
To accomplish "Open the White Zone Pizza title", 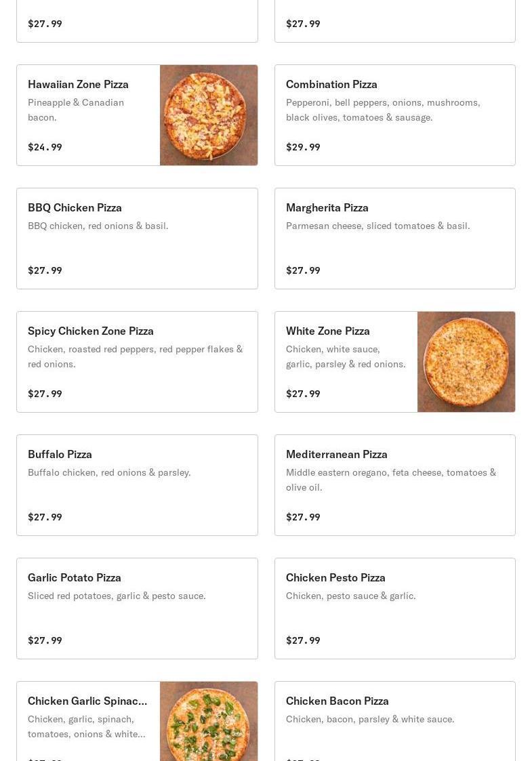I will 327,331.
